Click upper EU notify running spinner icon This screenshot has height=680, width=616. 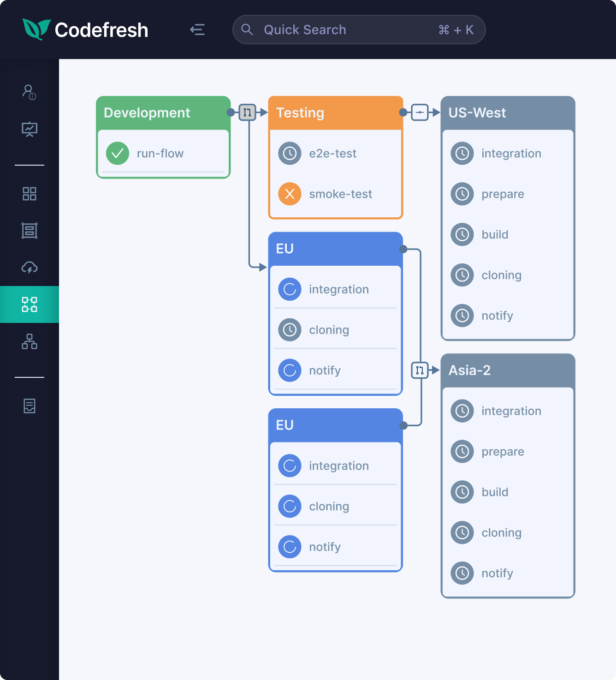pyautogui.click(x=290, y=370)
